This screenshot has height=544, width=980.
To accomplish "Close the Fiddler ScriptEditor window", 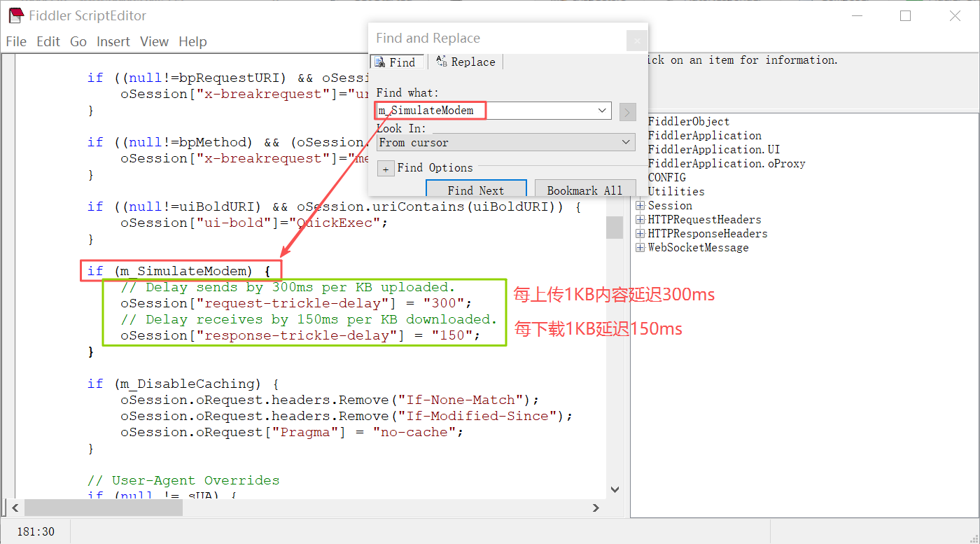I will coord(955,15).
